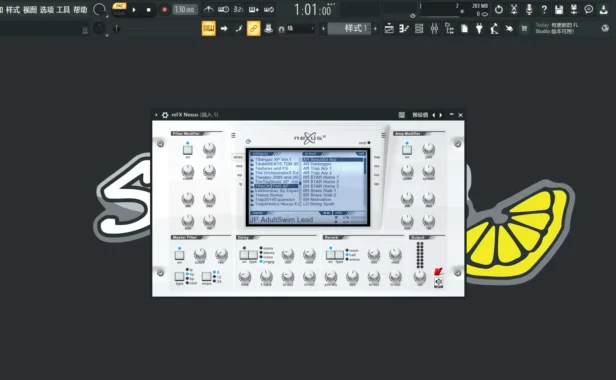Open the 视图 menu
The width and height of the screenshot is (616, 380).
30,9
